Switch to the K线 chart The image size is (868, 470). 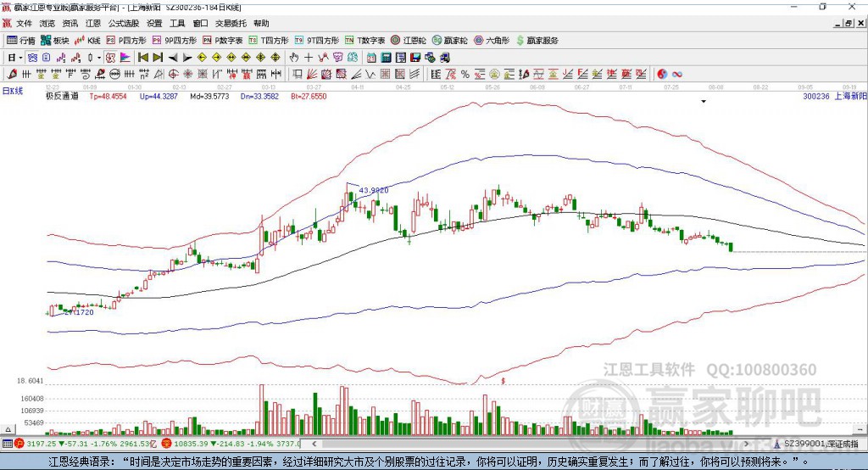pos(87,41)
